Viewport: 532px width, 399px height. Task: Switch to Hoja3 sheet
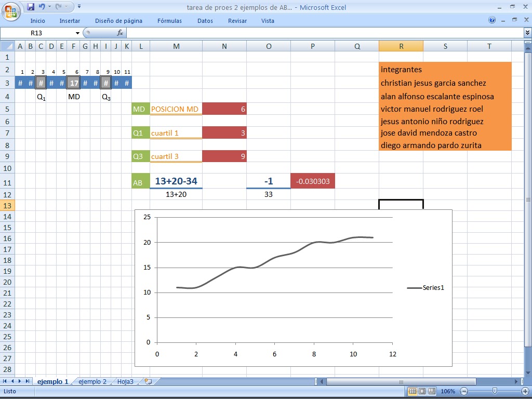click(125, 382)
